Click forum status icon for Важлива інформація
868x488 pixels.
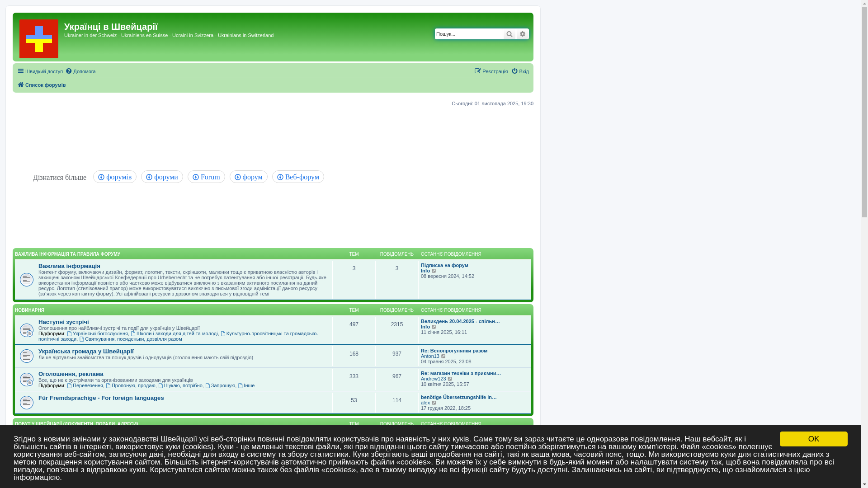tap(27, 280)
